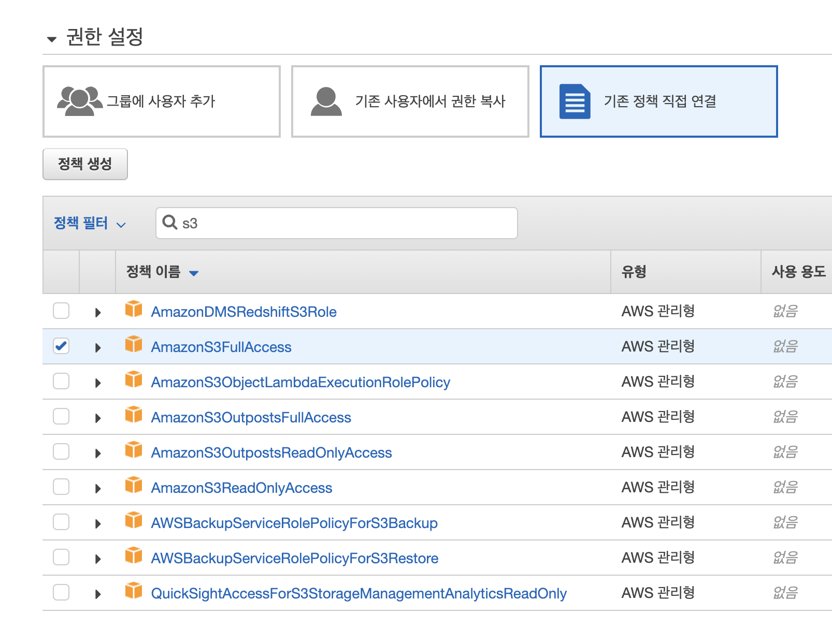The width and height of the screenshot is (832, 644).
Task: Click the policy icon beside AmazonS3ReadOnlyAccess
Action: [x=134, y=485]
